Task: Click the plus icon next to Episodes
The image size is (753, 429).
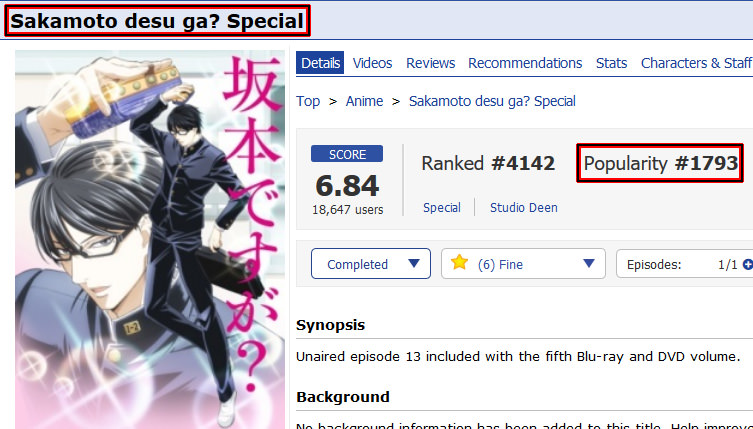Action: [x=748, y=264]
